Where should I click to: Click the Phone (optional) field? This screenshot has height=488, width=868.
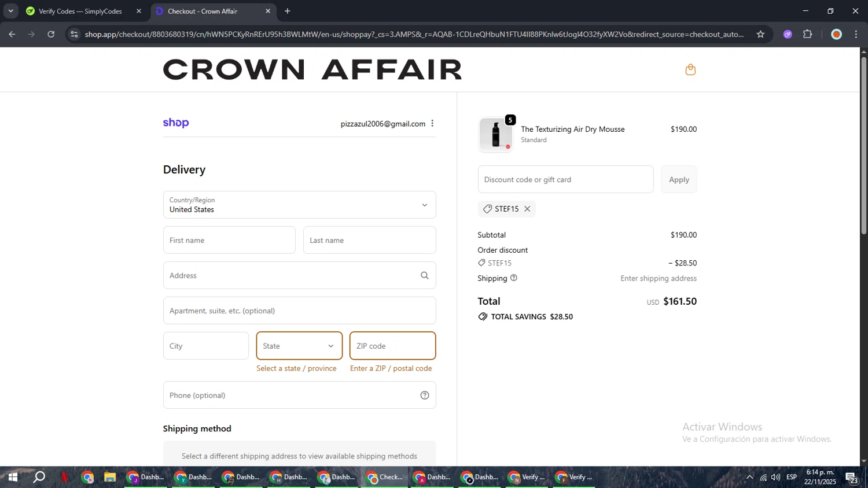tap(299, 395)
